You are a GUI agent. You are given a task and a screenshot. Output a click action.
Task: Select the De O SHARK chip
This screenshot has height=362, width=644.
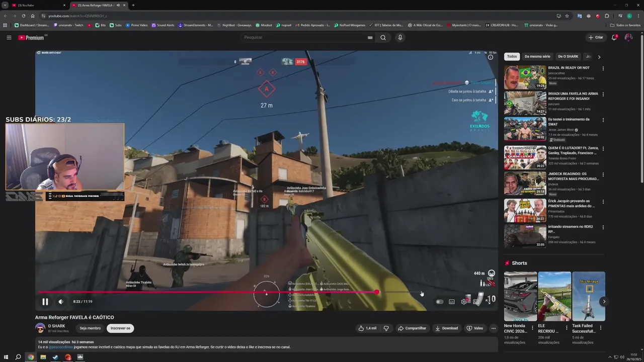tap(568, 57)
